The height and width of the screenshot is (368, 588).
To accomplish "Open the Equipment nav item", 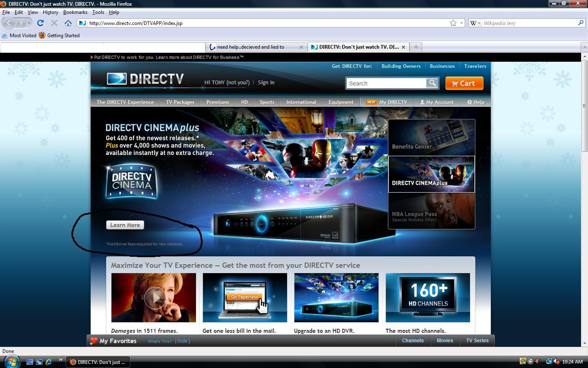I will (x=341, y=102).
